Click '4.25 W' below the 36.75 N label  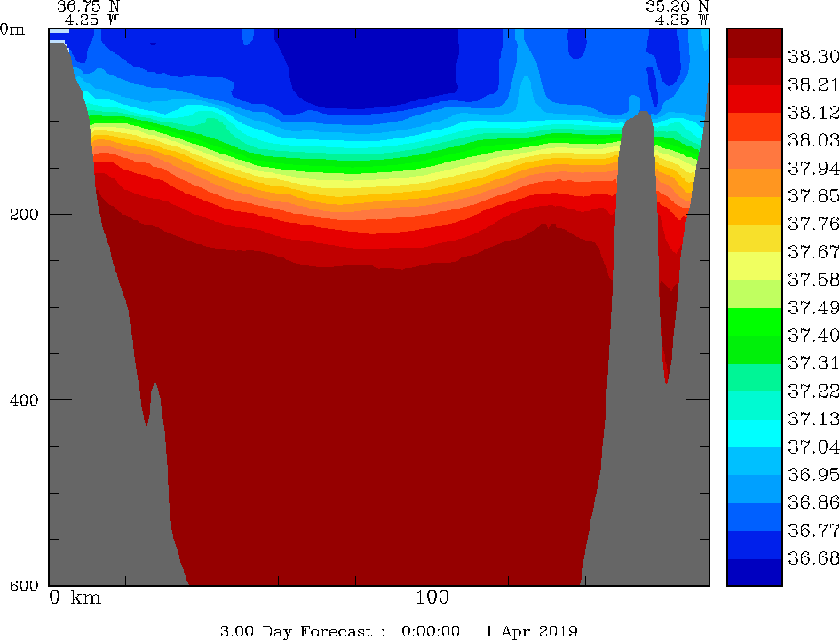click(x=92, y=20)
